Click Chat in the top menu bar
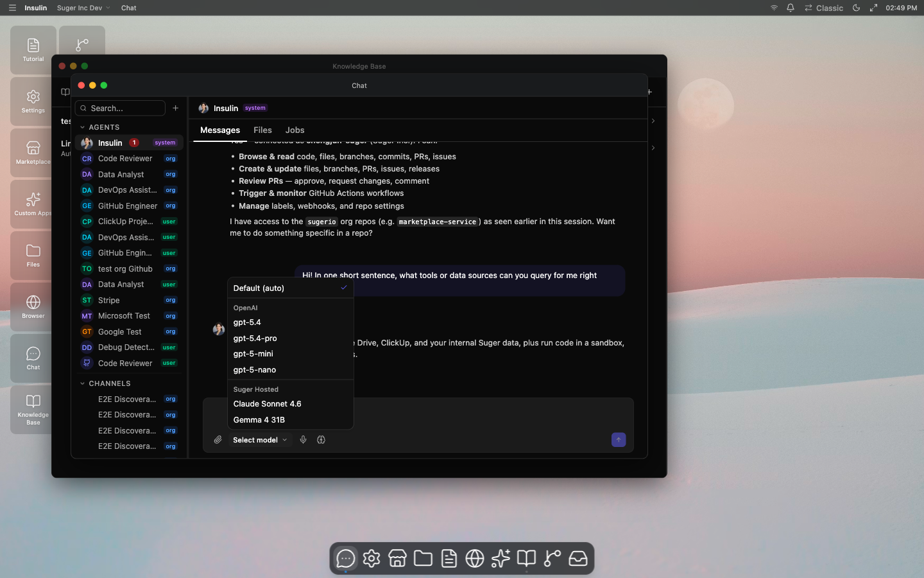The width and height of the screenshot is (924, 578). (x=129, y=8)
